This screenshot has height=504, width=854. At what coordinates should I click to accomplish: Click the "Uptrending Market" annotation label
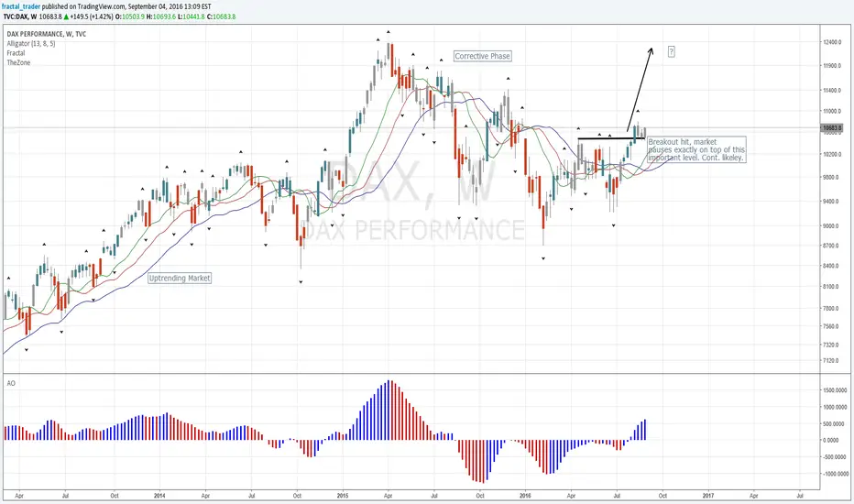click(x=180, y=278)
